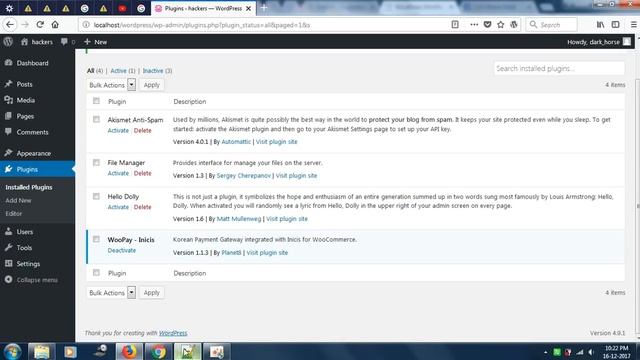This screenshot has width=640, height=360.
Task: Activate the File Manager plugin
Action: tap(118, 173)
